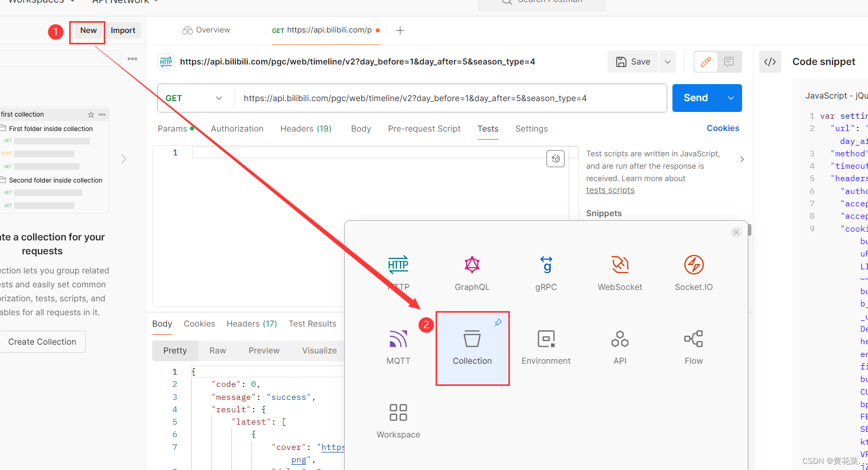
Task: Toggle the code snippet icon
Action: click(770, 62)
